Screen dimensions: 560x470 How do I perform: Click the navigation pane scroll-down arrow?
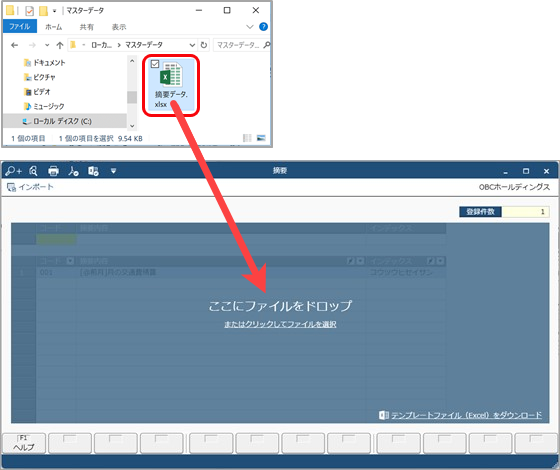(x=132, y=126)
